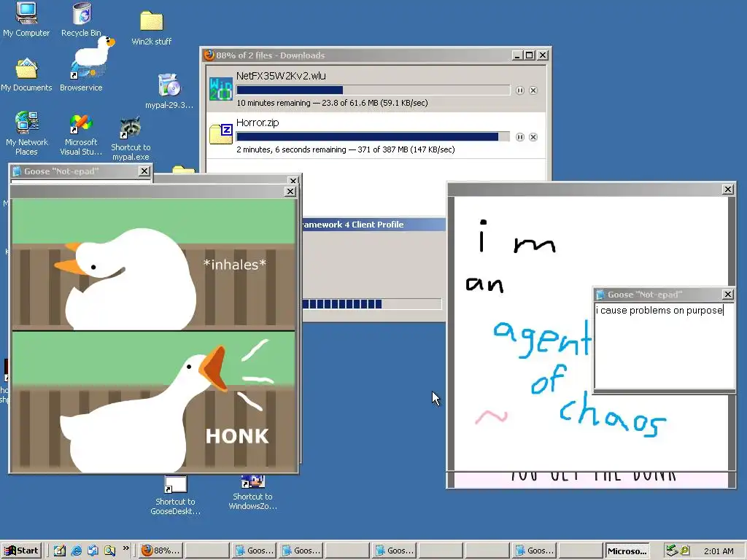Close the goose HONK meme window
747x560 pixels.
point(290,192)
